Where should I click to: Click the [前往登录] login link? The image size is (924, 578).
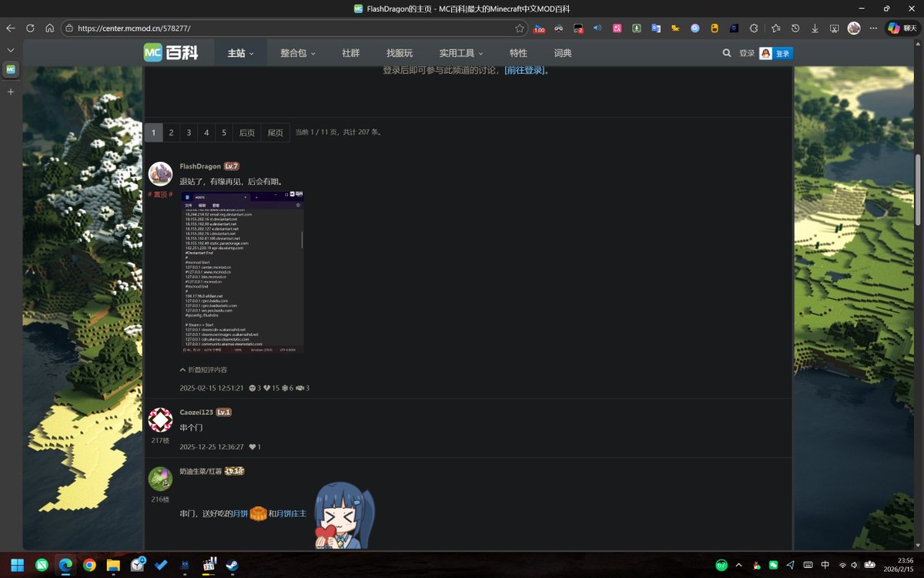point(525,69)
